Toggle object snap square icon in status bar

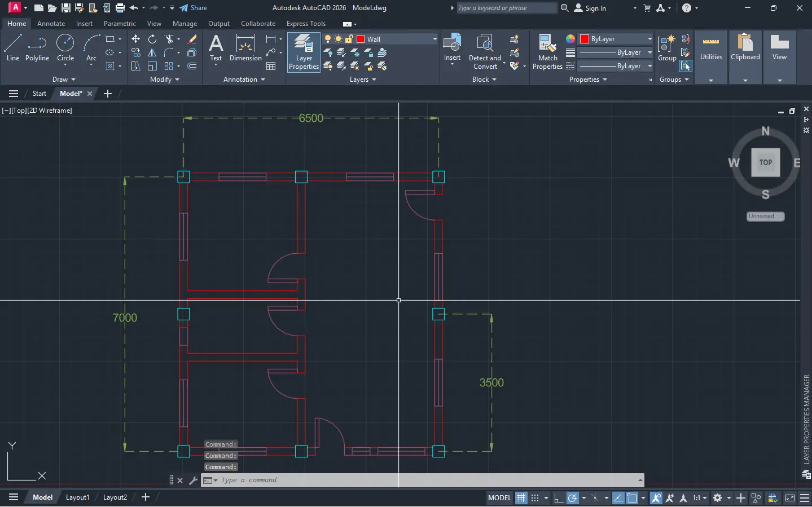[632, 498]
